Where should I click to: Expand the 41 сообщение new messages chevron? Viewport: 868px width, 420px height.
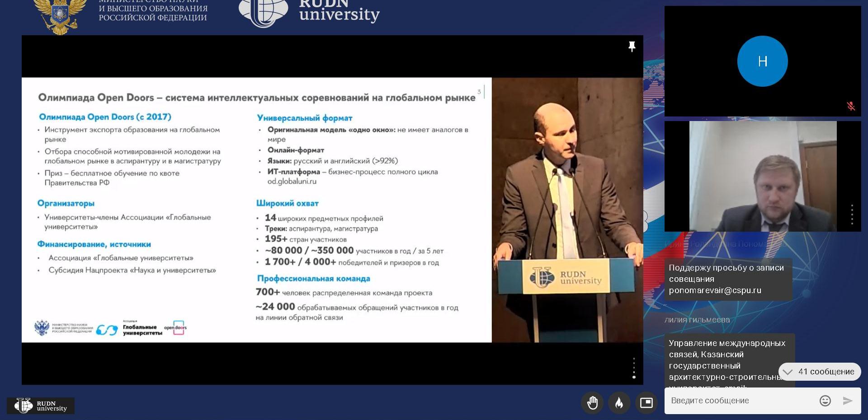pos(788,372)
